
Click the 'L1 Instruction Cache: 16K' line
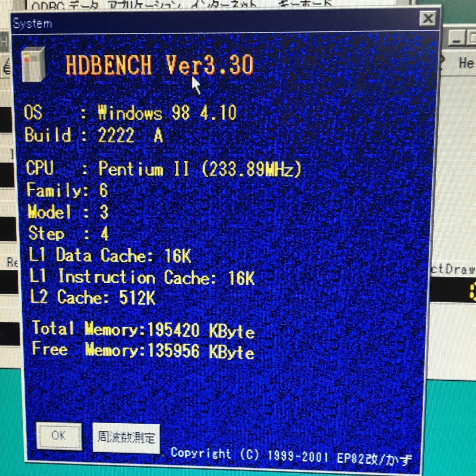142,277
